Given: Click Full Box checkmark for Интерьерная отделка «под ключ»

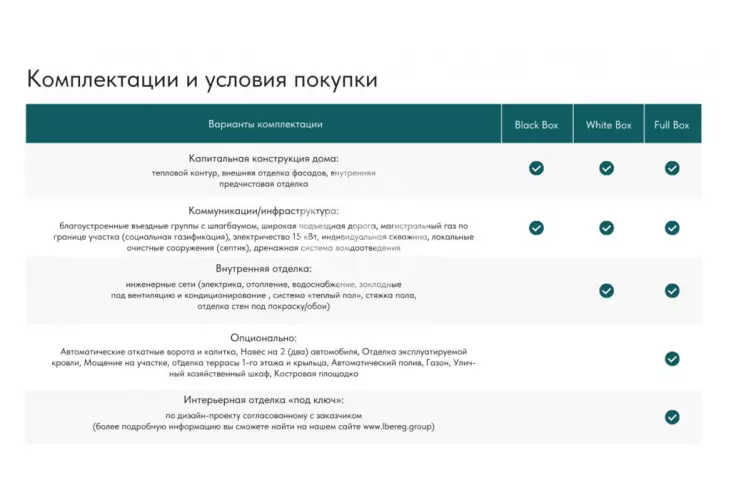Looking at the screenshot, I should pyautogui.click(x=672, y=417).
